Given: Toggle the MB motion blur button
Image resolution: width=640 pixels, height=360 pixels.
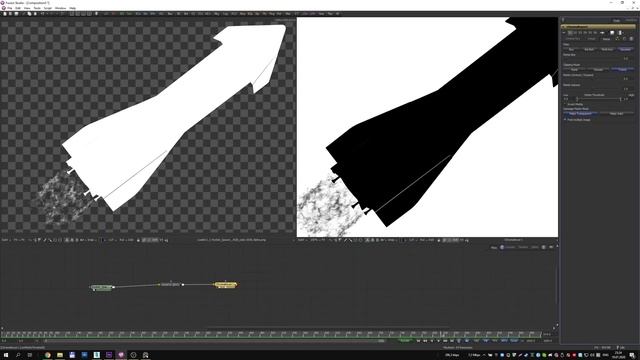Looking at the screenshot, I should [x=486, y=341].
